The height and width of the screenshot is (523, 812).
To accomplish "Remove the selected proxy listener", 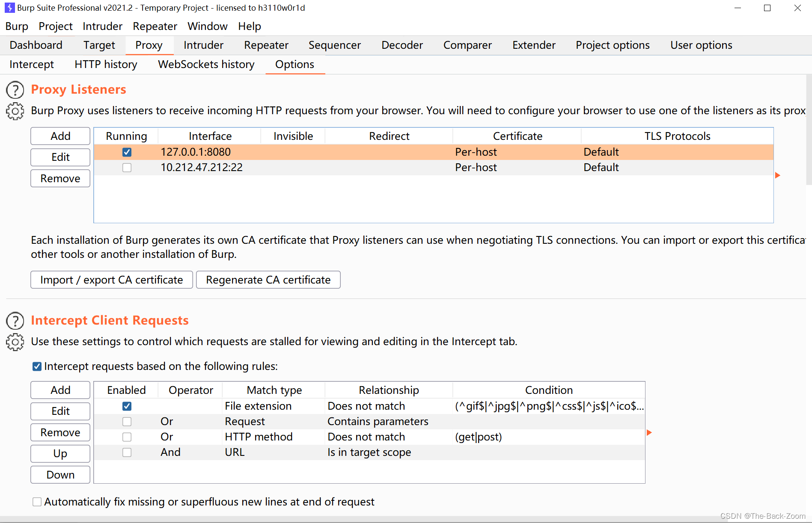I will [60, 179].
